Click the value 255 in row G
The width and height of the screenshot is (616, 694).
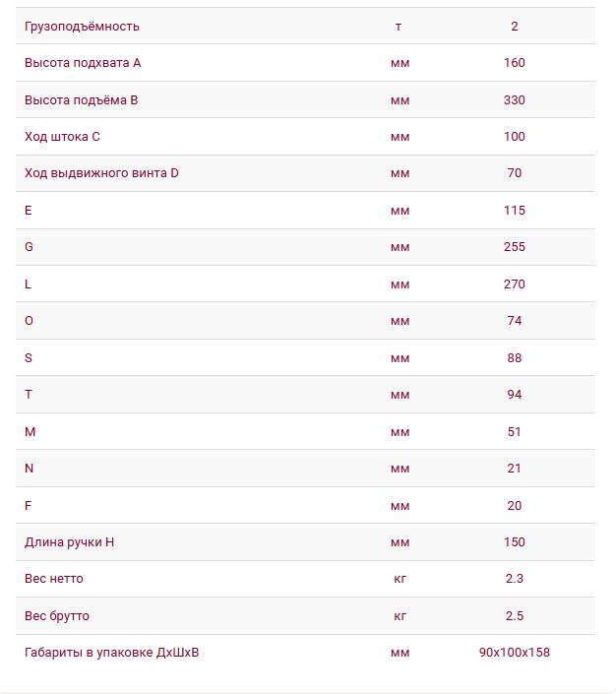point(515,247)
